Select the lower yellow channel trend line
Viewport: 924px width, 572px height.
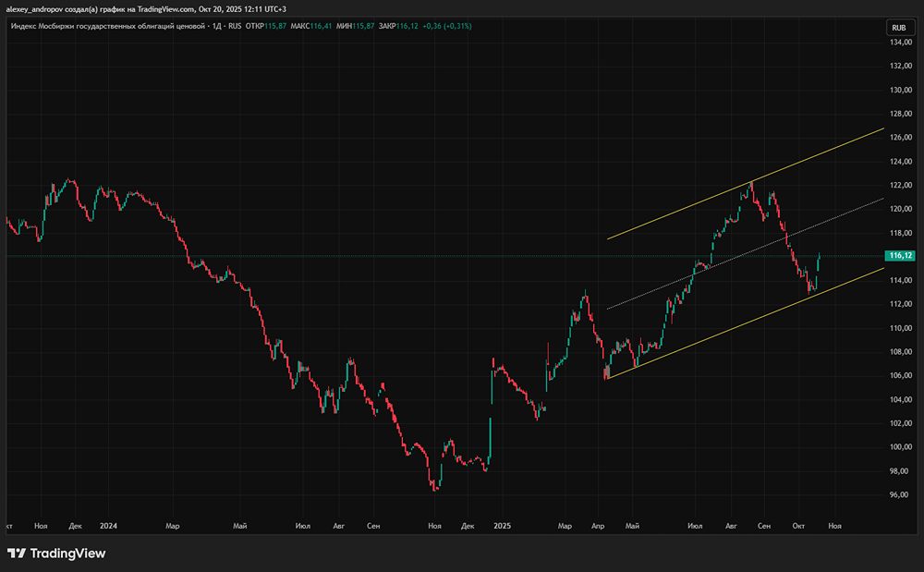746,323
